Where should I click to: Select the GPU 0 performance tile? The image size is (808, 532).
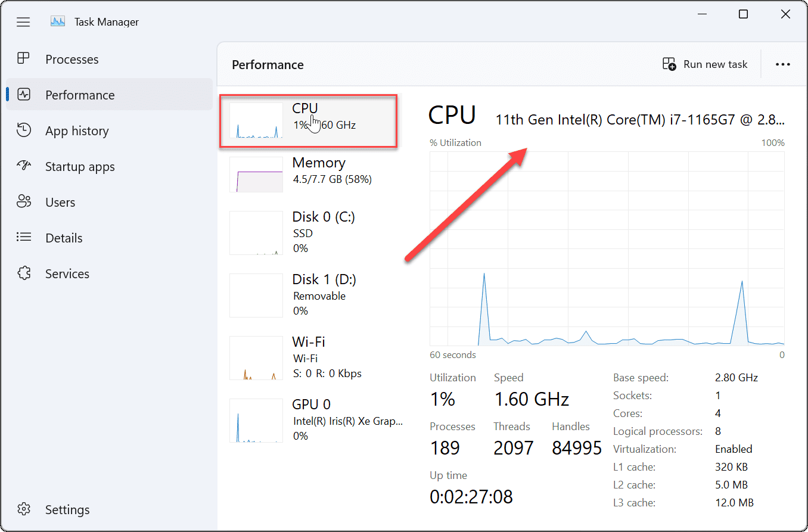point(308,419)
